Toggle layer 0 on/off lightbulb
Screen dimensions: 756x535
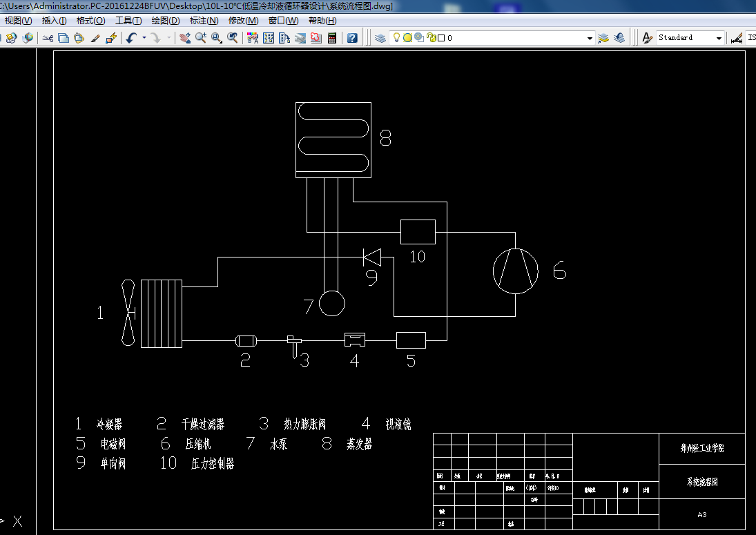pyautogui.click(x=396, y=37)
